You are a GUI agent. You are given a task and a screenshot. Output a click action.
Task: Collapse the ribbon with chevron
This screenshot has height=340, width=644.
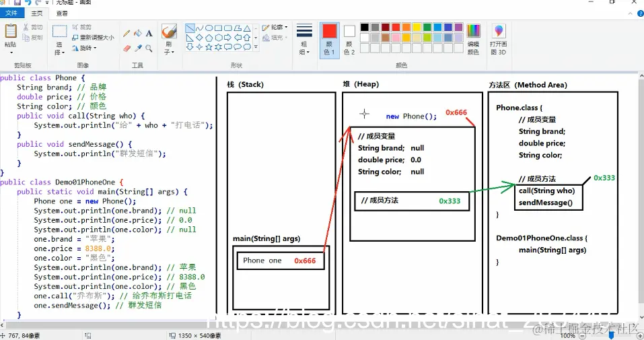pos(631,13)
